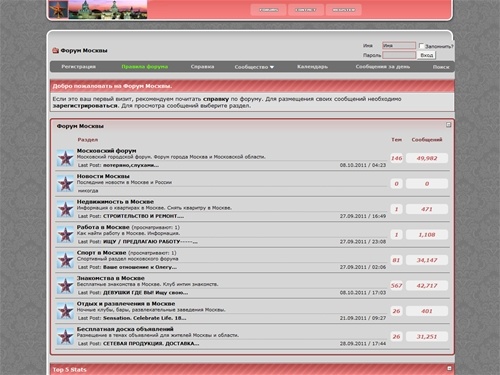500x375 pixels.
Task: Click the star icon beside Работа в Москве
Action: [65, 235]
